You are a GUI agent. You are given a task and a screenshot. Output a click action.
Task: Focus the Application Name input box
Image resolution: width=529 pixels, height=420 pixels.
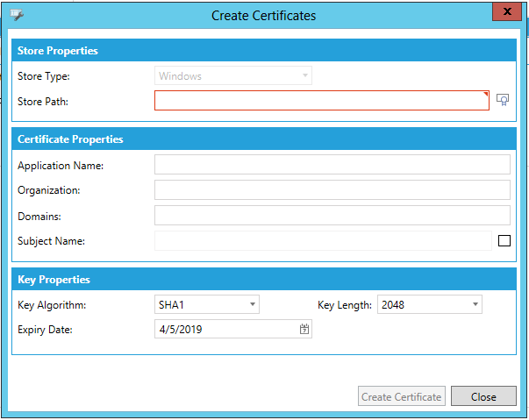[x=332, y=165]
